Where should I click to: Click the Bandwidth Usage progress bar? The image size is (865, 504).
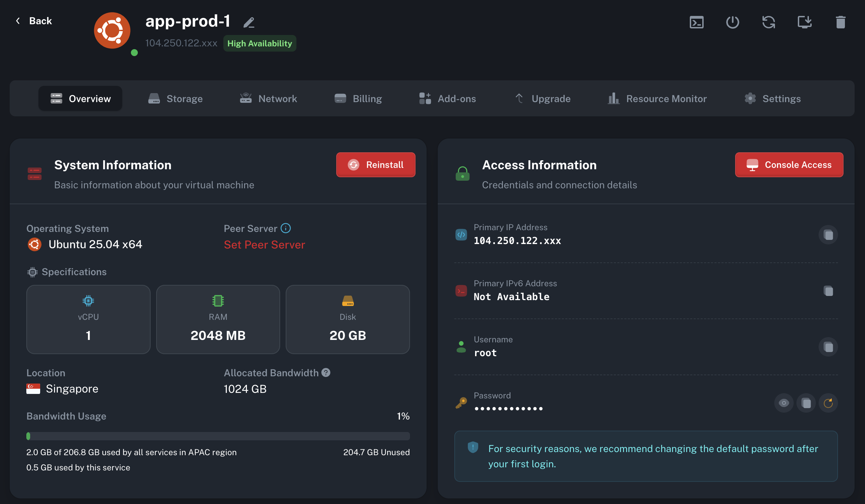[x=218, y=436]
